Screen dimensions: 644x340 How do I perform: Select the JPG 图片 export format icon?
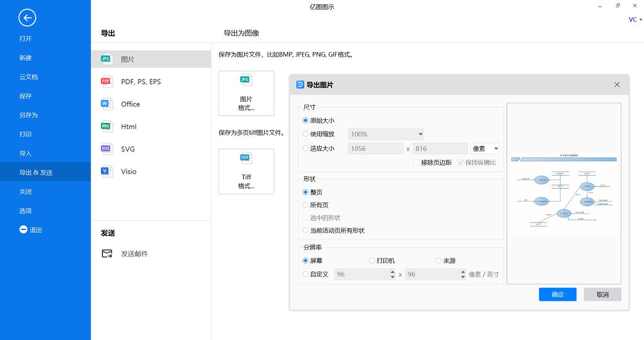click(x=106, y=58)
